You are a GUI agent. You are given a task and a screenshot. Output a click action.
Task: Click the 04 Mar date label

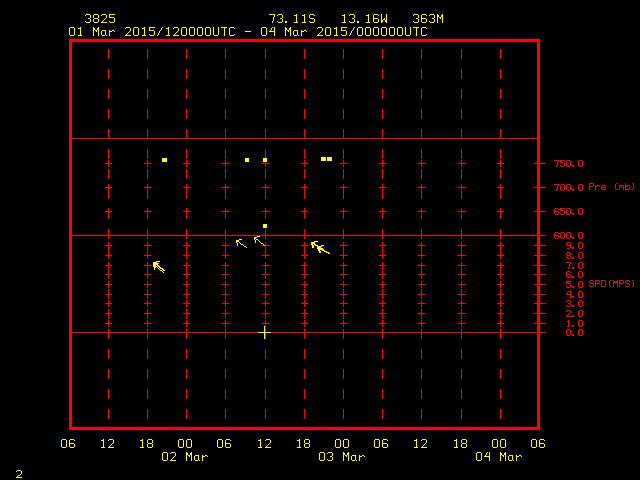(499, 457)
